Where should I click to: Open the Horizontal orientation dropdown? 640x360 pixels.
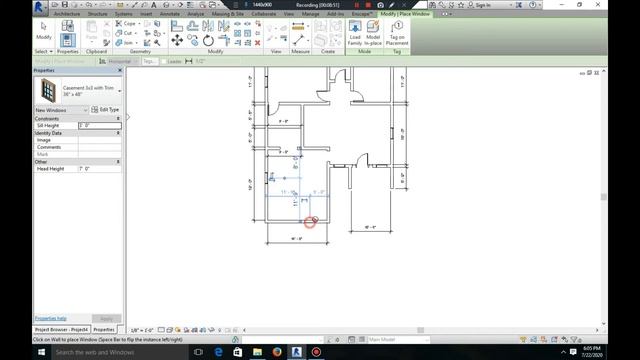tap(123, 61)
